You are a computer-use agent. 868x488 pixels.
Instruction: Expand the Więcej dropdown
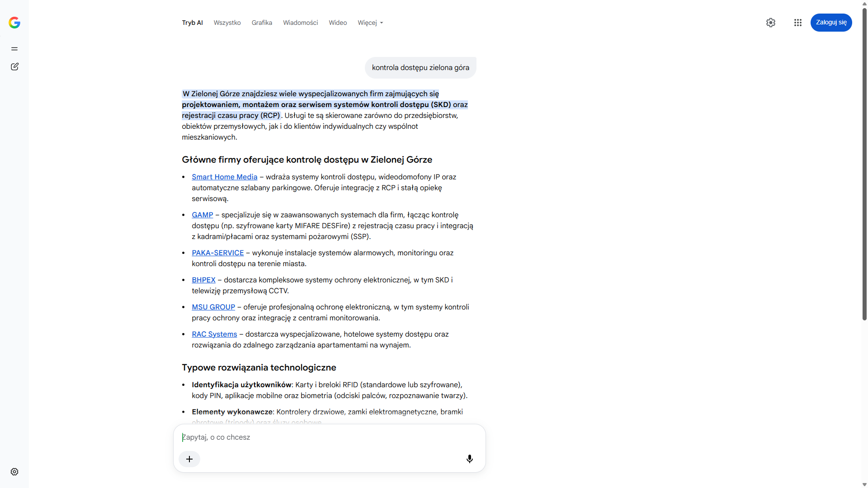click(370, 23)
